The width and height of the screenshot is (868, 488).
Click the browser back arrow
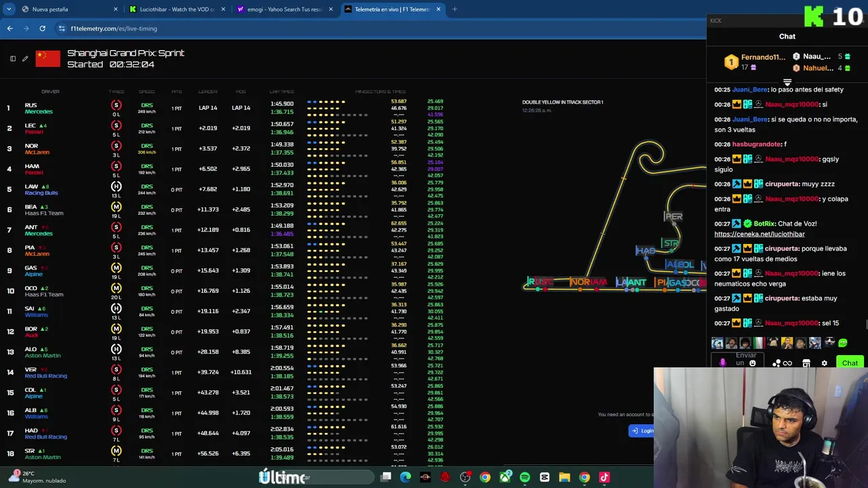click(9, 28)
